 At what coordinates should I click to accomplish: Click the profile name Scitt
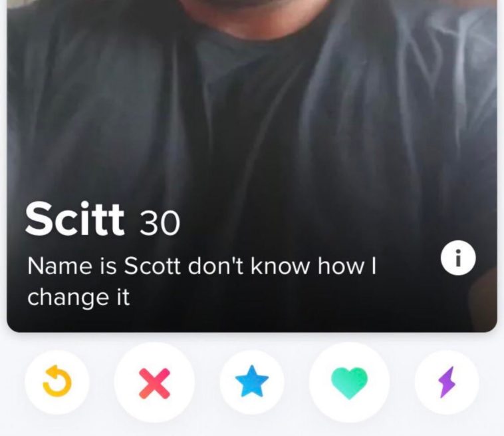[x=74, y=219]
